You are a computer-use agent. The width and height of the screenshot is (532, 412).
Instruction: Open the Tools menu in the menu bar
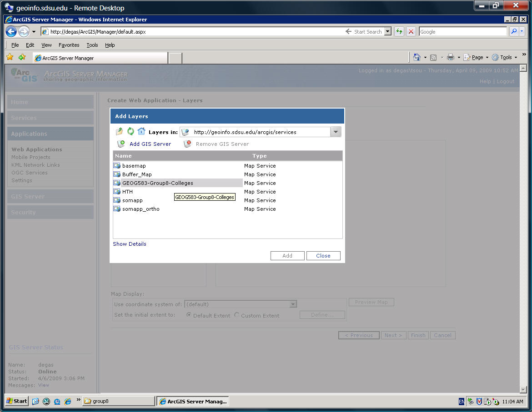click(92, 45)
